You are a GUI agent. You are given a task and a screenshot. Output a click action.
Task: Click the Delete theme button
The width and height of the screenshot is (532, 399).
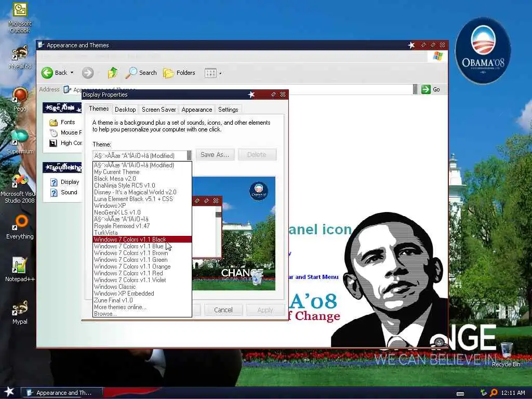(x=257, y=155)
